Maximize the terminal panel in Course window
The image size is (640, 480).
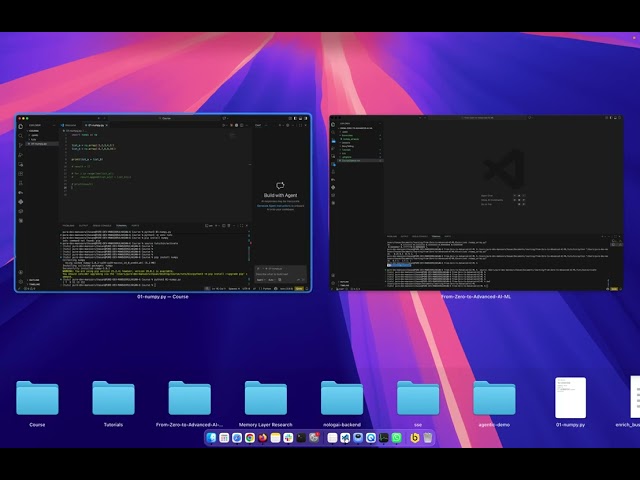coord(241,225)
